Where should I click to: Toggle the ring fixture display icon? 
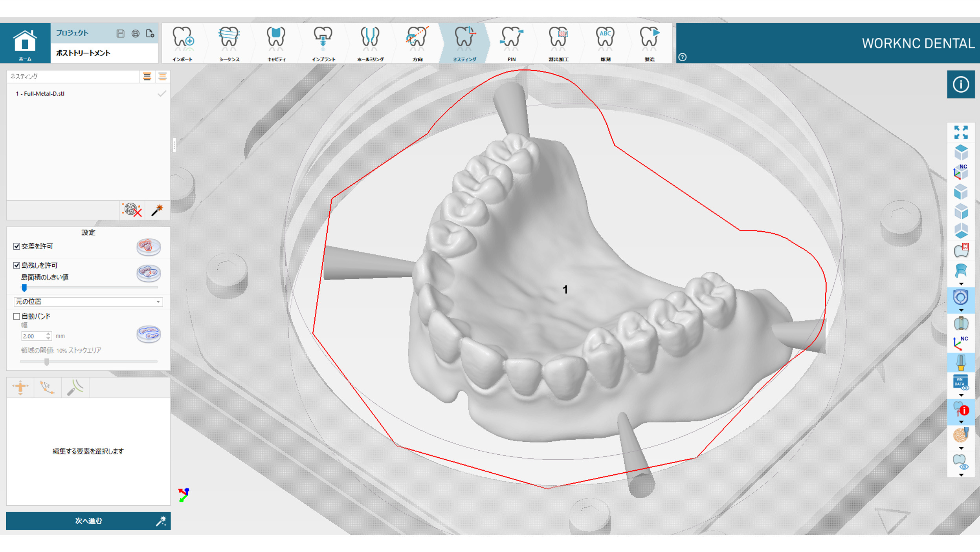tap(961, 298)
